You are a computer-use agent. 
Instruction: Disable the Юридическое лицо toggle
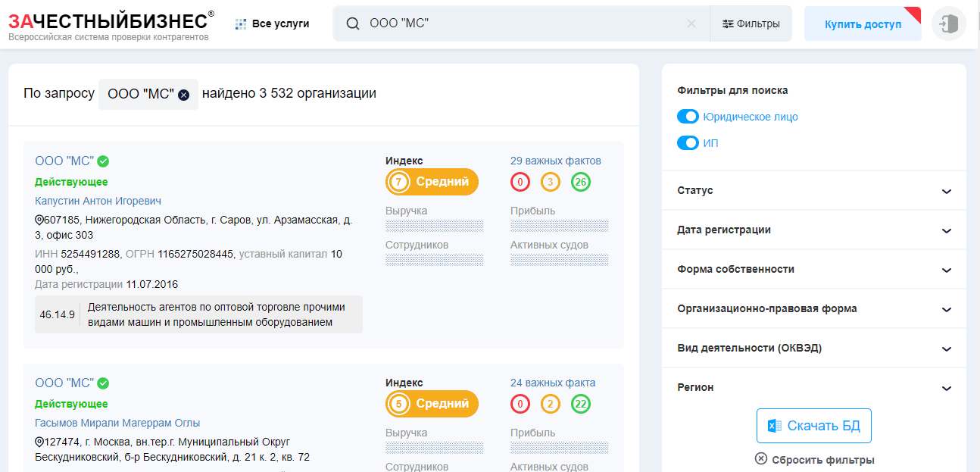click(688, 117)
